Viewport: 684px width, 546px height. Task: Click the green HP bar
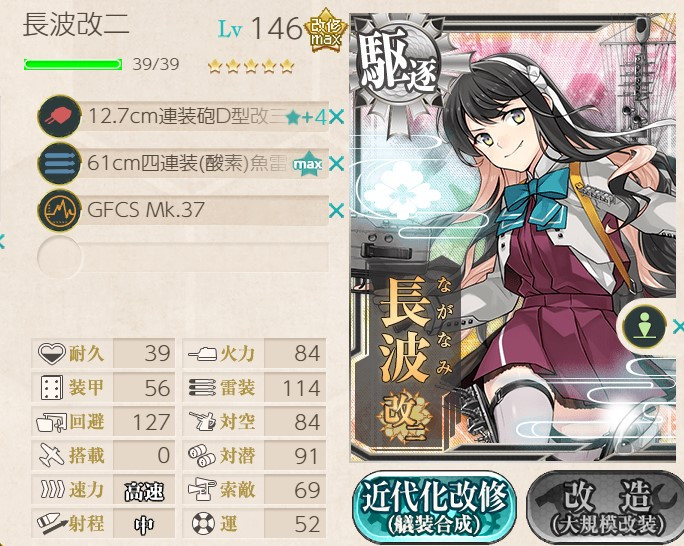pyautogui.click(x=73, y=65)
